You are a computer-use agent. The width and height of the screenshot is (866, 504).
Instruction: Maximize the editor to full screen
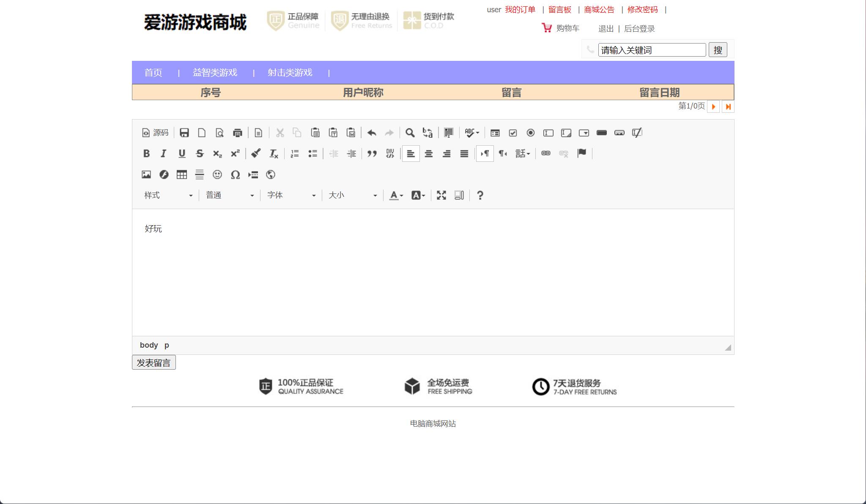click(441, 195)
